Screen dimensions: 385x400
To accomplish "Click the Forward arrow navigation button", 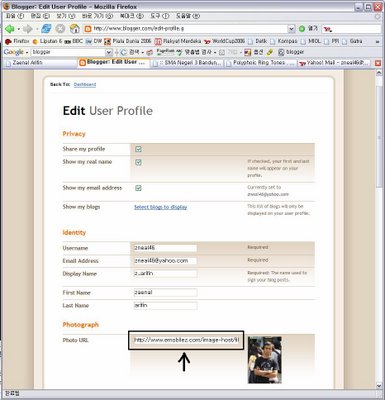I will point(27,29).
